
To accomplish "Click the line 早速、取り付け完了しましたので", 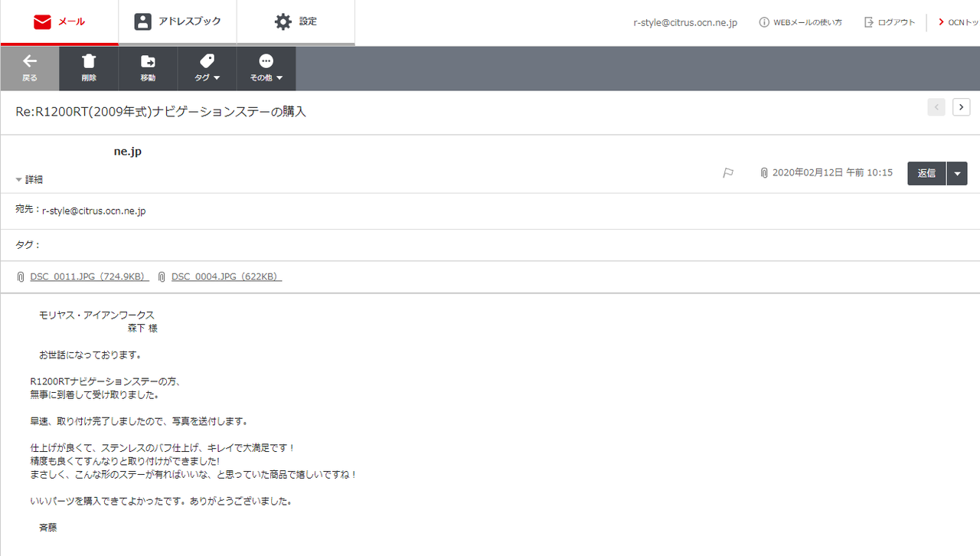I will point(139,421).
